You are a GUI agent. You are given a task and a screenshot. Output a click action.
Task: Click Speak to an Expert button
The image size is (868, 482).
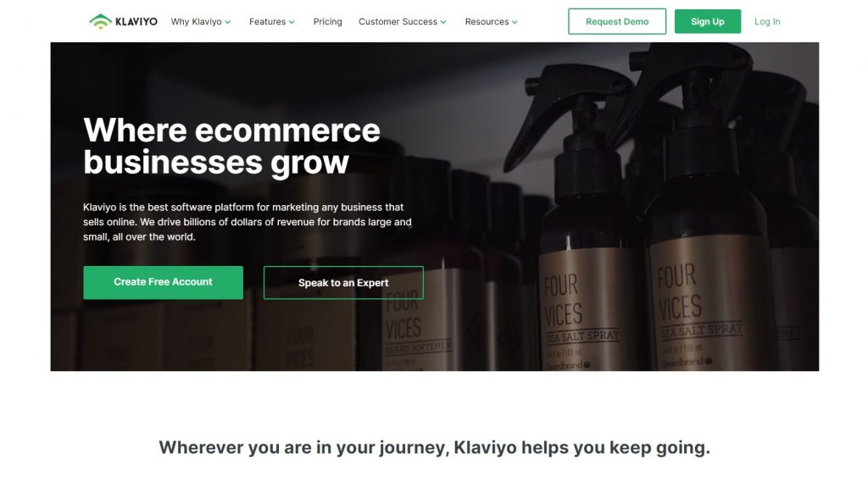[343, 283]
